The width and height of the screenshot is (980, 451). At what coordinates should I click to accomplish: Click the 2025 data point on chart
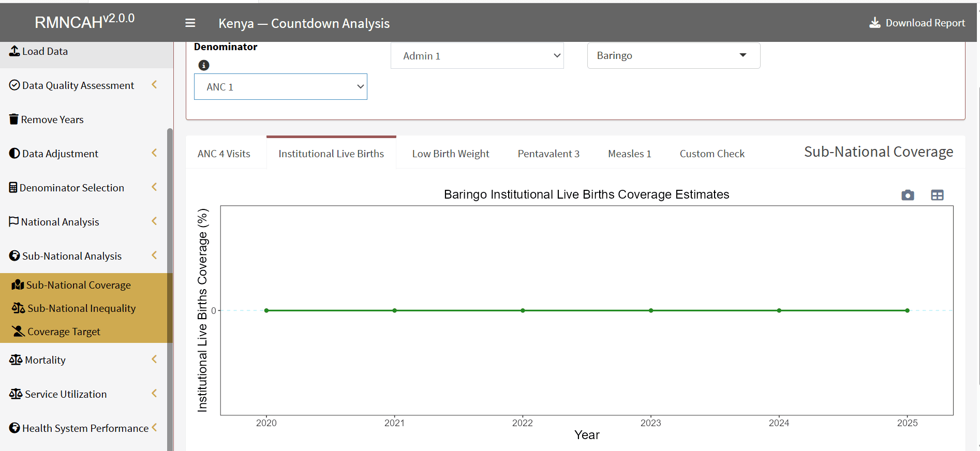pyautogui.click(x=907, y=310)
